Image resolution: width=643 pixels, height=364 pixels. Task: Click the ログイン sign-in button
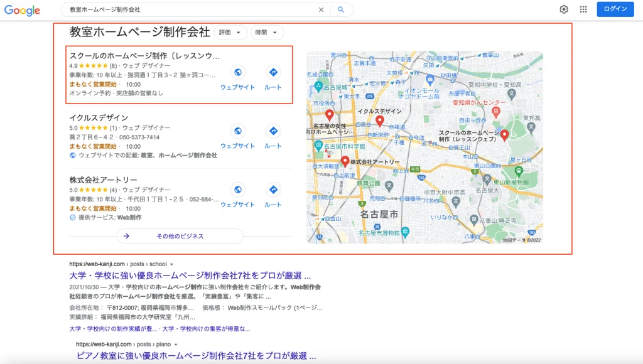pos(615,9)
